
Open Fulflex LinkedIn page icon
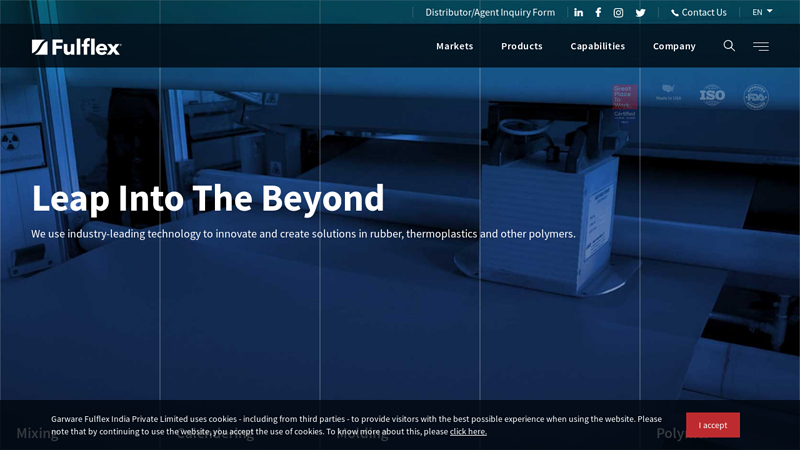pos(578,12)
